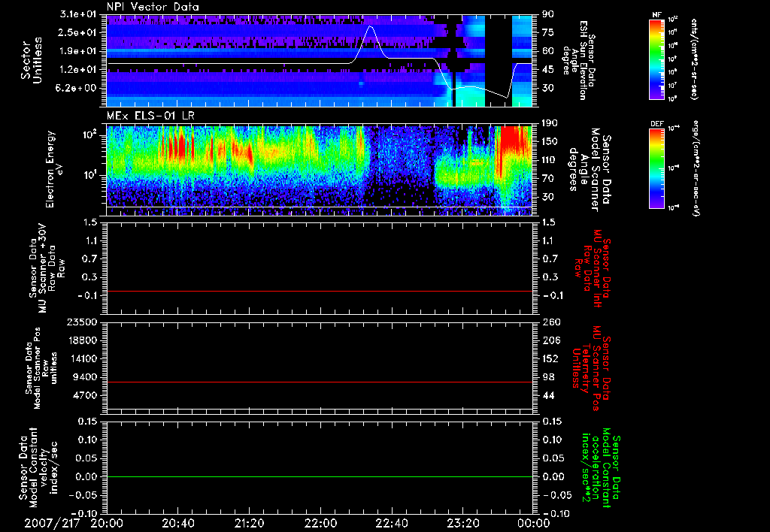This screenshot has height=532, width=770.
Task: Click the 10¹² tick on NF color bar
Action: [x=673, y=20]
